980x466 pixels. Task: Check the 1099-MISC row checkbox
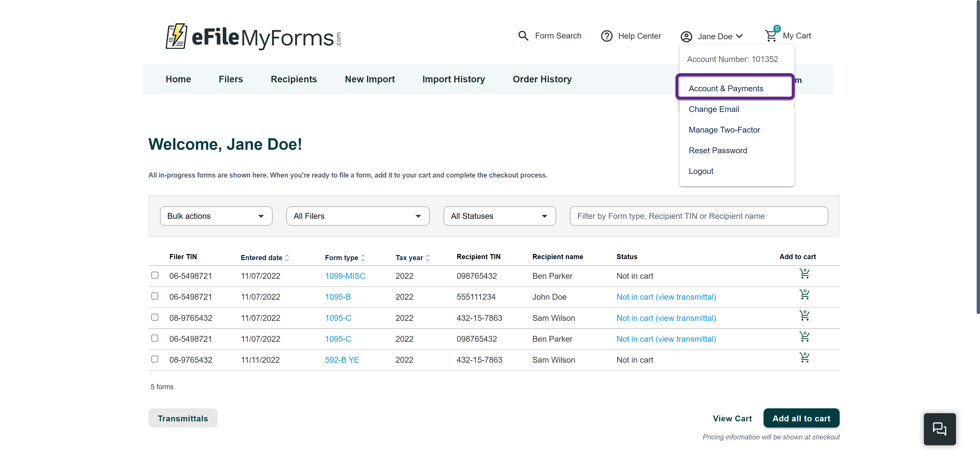coord(154,275)
